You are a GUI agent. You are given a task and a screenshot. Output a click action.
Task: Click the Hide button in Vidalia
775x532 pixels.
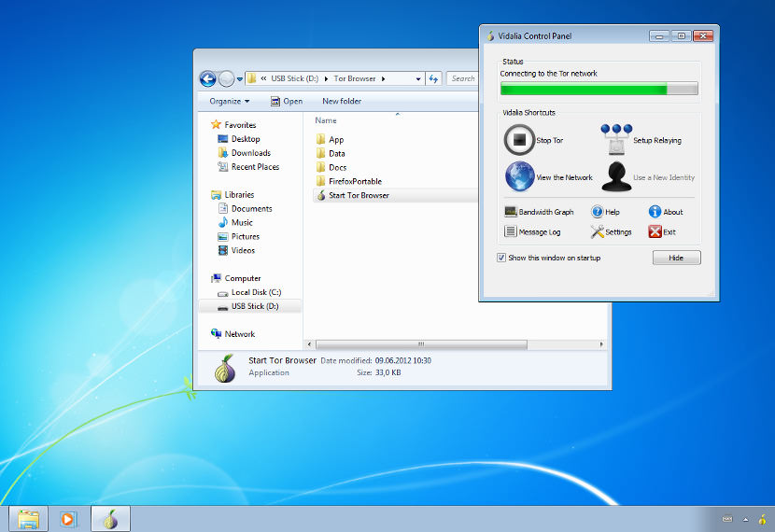[x=676, y=258]
